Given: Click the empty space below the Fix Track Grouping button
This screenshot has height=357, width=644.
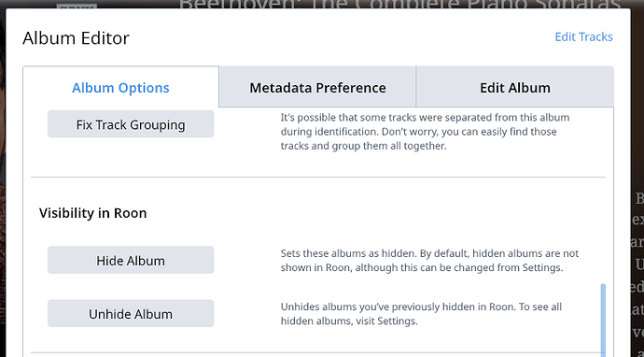Looking at the screenshot, I should 131,157.
